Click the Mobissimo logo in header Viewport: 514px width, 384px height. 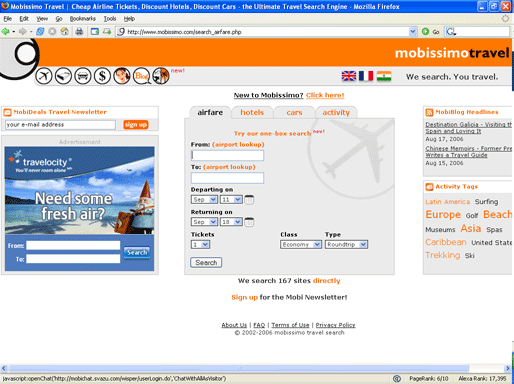452,53
